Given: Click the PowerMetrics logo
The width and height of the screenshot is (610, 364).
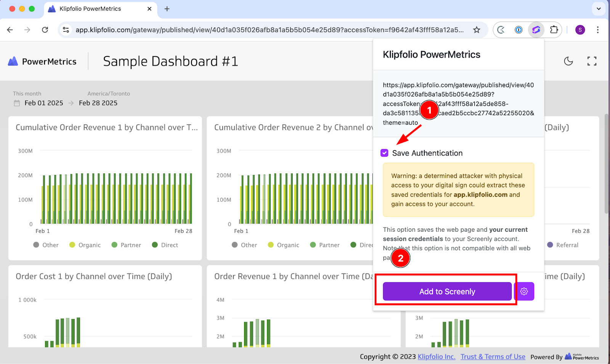Looking at the screenshot, I should (42, 61).
